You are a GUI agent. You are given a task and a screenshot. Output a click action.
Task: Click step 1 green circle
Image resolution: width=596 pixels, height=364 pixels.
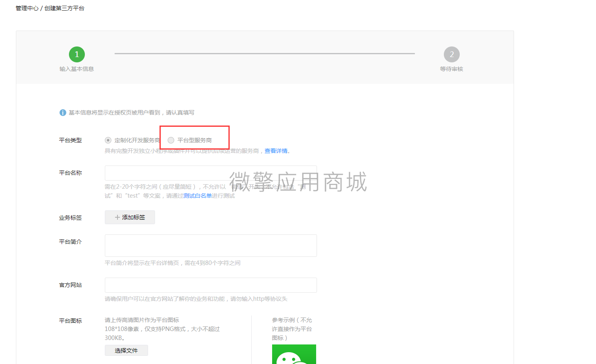77,54
